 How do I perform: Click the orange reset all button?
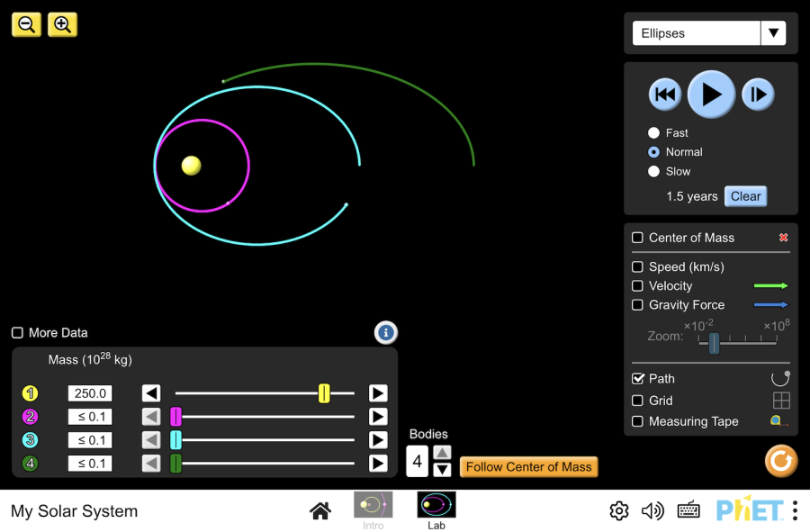(x=781, y=461)
